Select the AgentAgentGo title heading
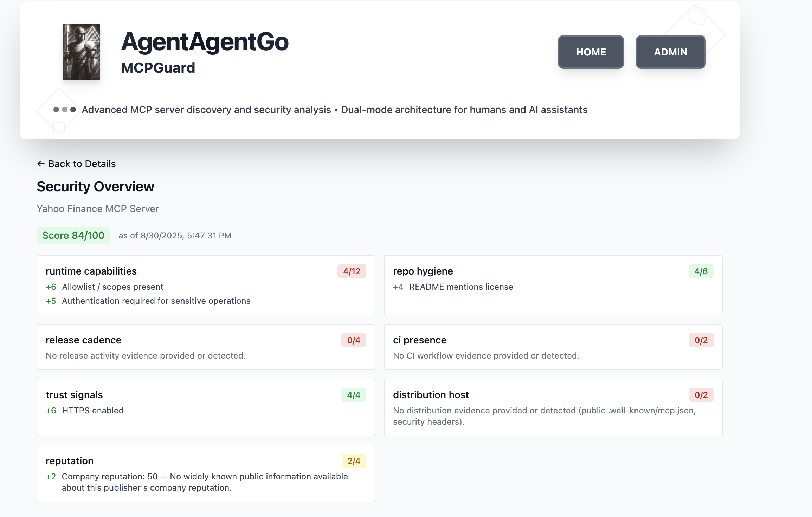This screenshot has height=517, width=812. (x=205, y=42)
